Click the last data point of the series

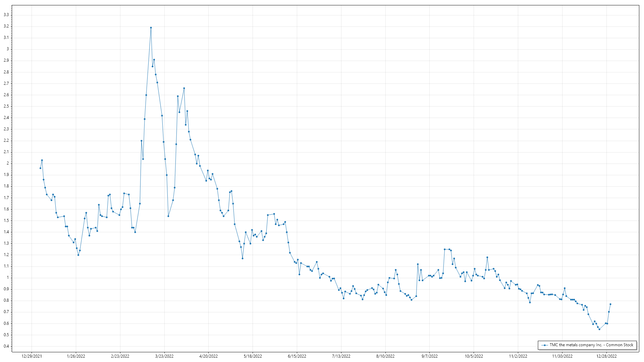(610, 304)
